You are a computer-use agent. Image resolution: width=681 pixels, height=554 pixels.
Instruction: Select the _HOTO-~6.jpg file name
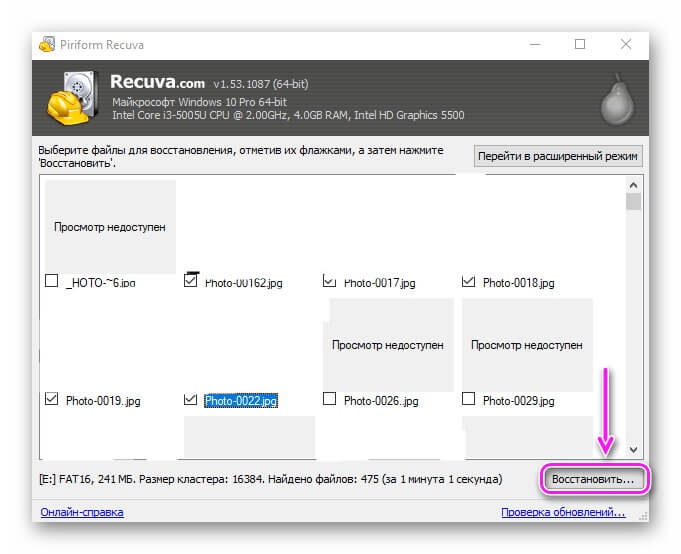tap(100, 283)
